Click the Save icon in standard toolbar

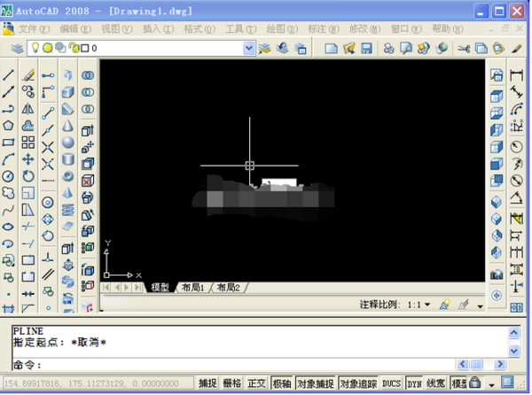coord(366,49)
